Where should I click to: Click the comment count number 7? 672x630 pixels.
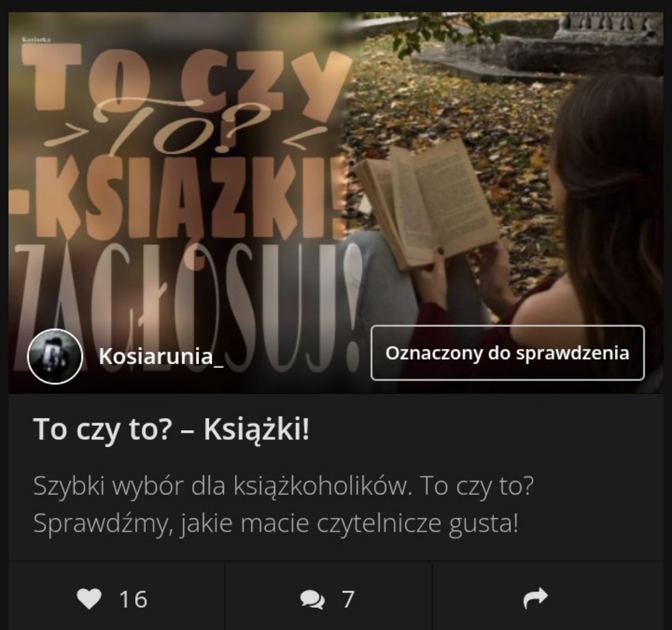coord(348,599)
